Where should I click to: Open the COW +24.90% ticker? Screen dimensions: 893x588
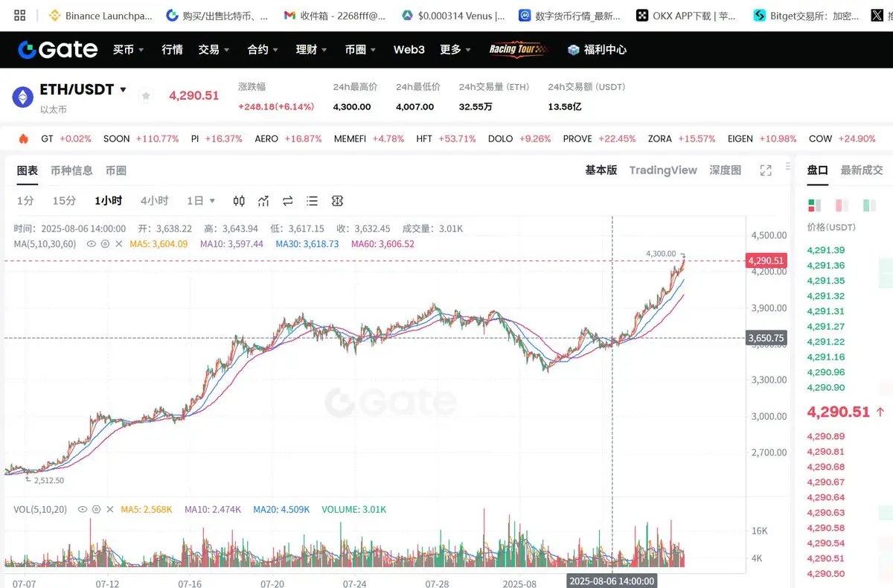coord(842,139)
